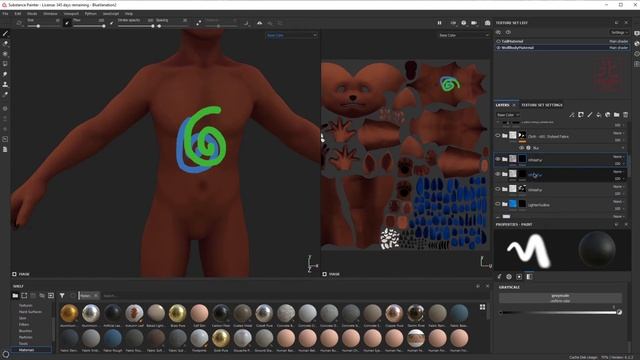Open blend mode dropdown of Cloth layer
This screenshot has width=640, height=360.
coord(618,133)
